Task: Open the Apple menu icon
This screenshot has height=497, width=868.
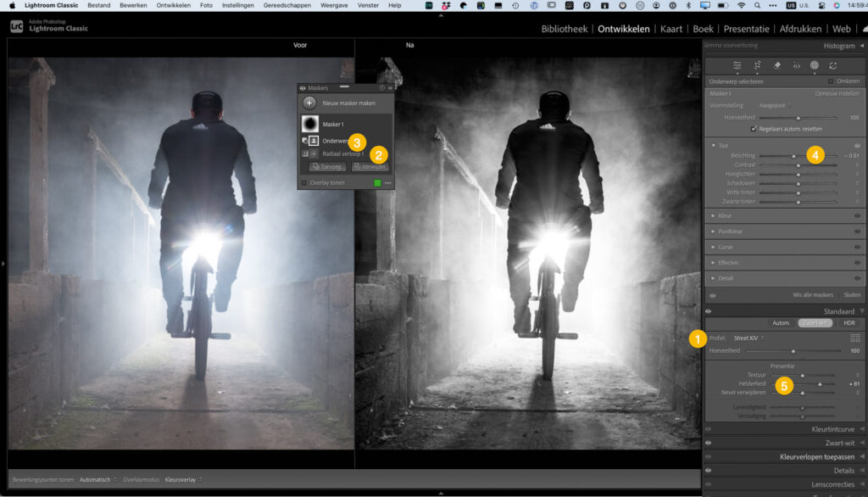Action: [x=12, y=5]
